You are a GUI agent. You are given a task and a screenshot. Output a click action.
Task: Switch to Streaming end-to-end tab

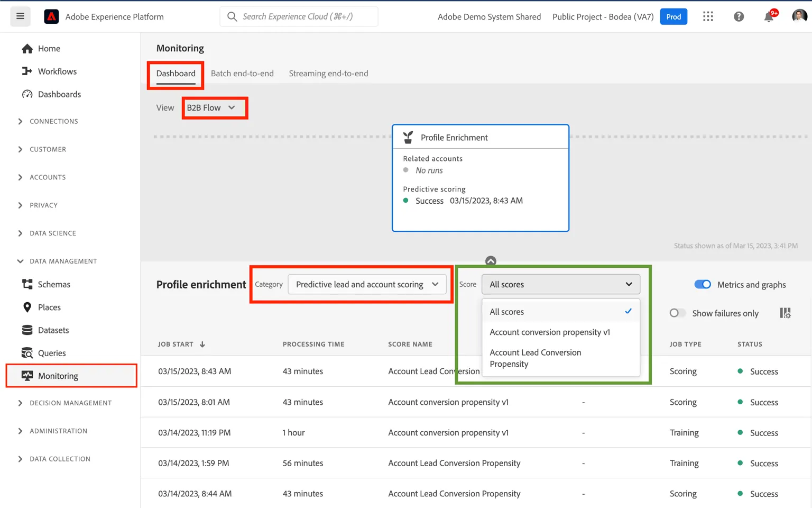pos(328,74)
